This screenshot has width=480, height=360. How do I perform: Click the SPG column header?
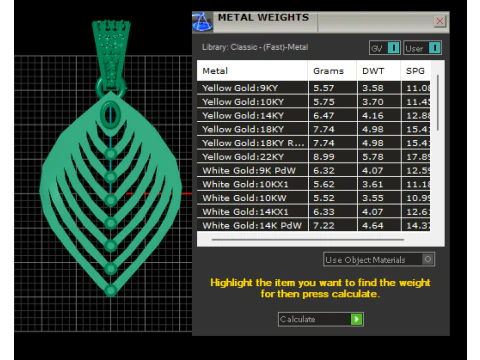pyautogui.click(x=416, y=71)
